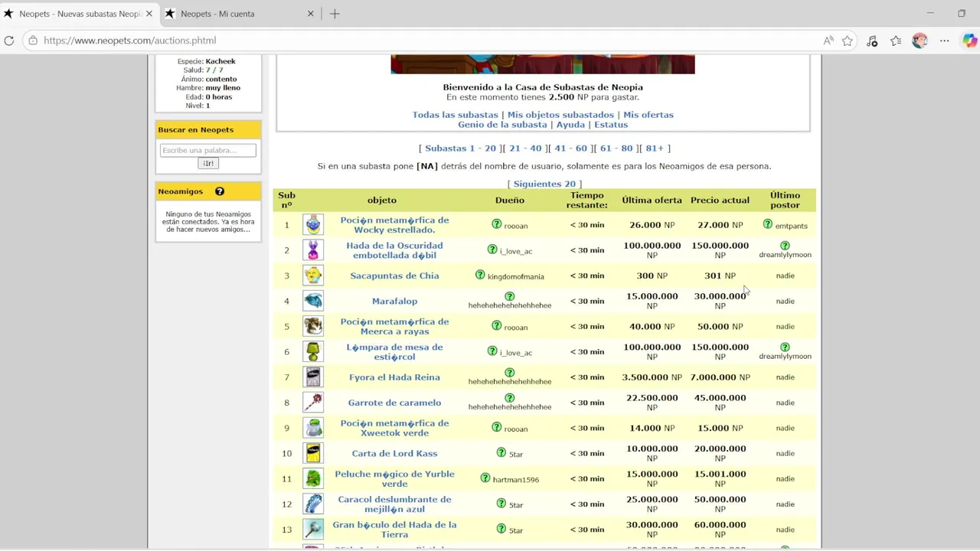Viewport: 980px width, 551px height.
Task: Click the ¡Ir! search button
Action: tap(208, 163)
